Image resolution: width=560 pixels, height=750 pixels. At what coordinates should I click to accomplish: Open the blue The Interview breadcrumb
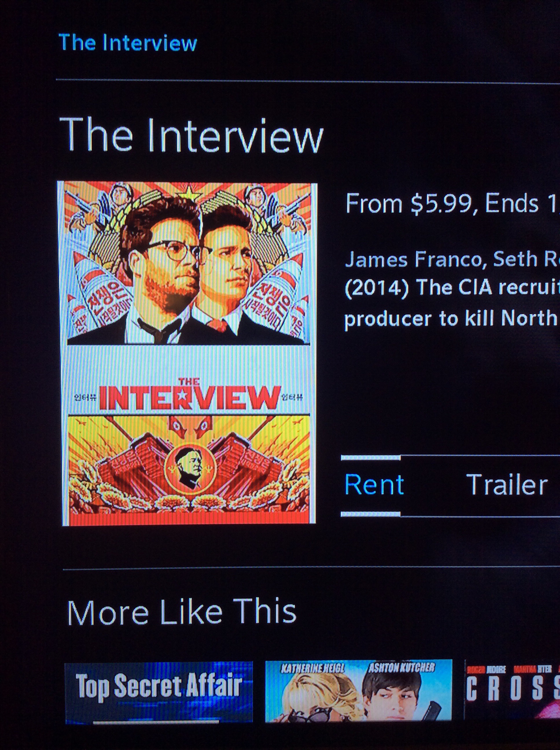pyautogui.click(x=128, y=43)
